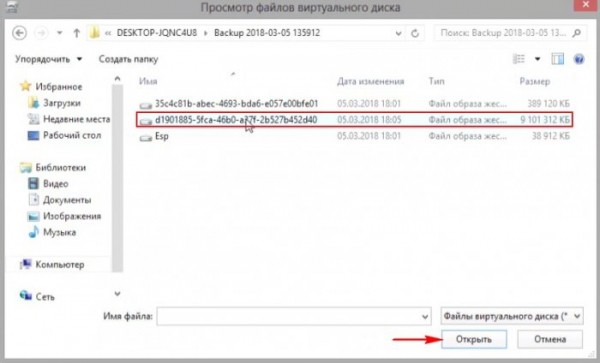Viewport: 600px width, 363px height.
Task: Open the Видео library
Action: pos(55,184)
